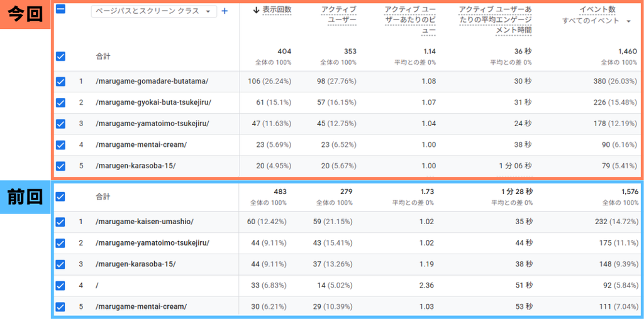Click the total 1,576 event count value
This screenshot has height=319, width=644.
click(x=629, y=192)
